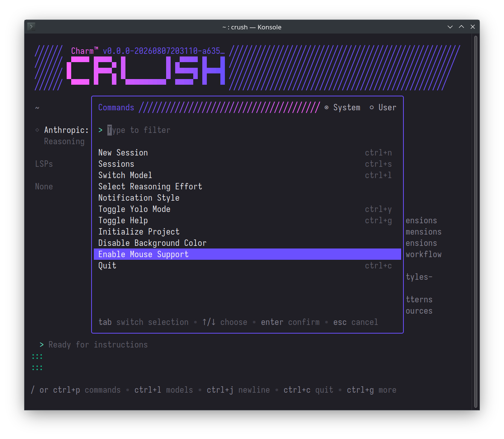
Task: Click the 'ctrl+g more' footer hint
Action: (x=371, y=390)
